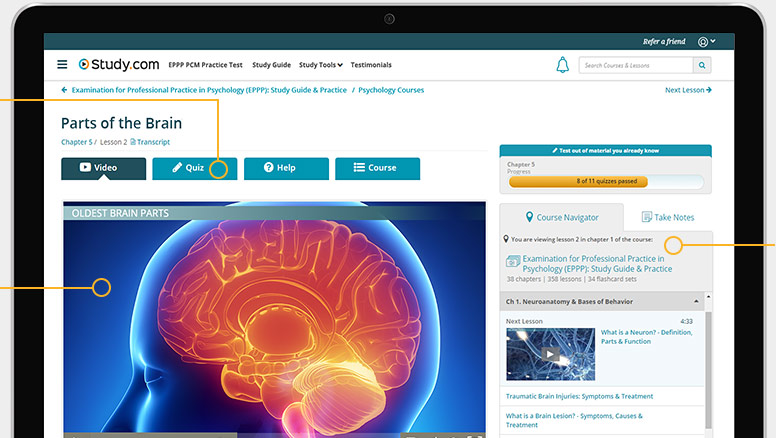Image resolution: width=776 pixels, height=438 pixels.
Task: Click the Help button
Action: click(286, 168)
